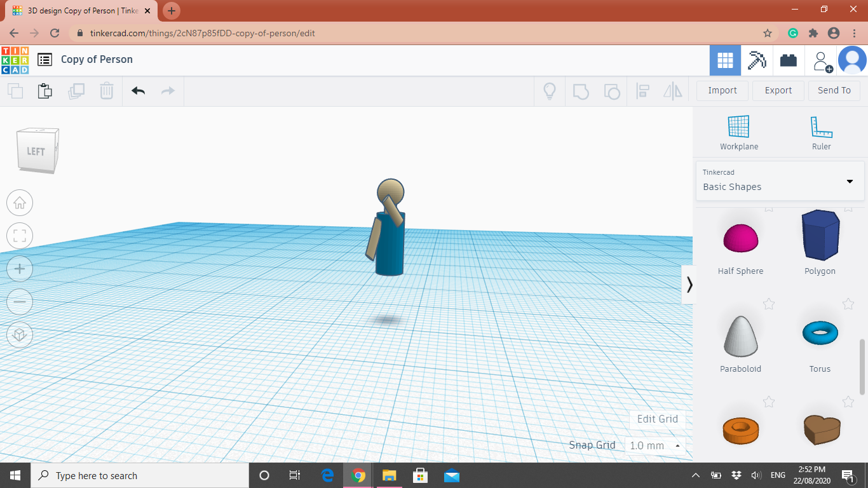
Task: Select the 3D design Copy of Person tab
Action: click(81, 11)
